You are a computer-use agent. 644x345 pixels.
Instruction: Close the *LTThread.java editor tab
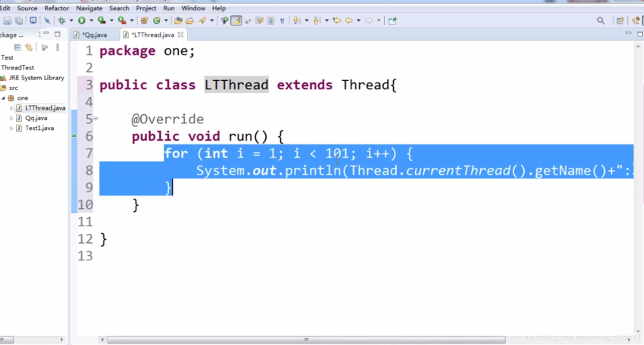(x=181, y=35)
